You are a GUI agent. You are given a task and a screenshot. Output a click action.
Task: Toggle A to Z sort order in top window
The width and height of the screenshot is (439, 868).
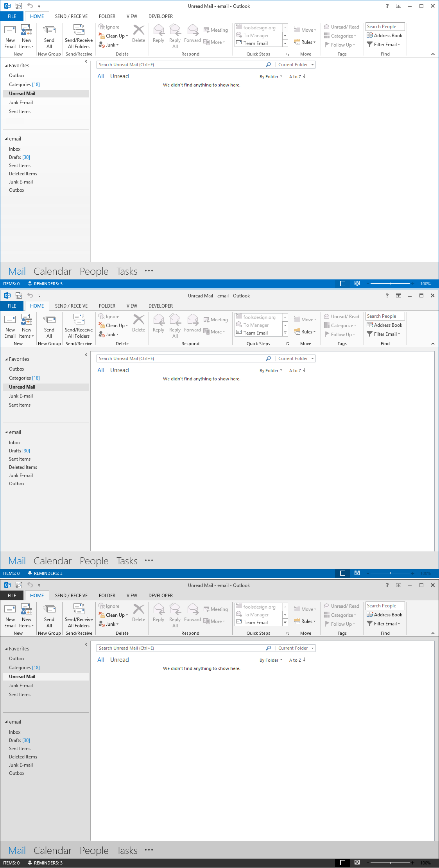coord(297,77)
